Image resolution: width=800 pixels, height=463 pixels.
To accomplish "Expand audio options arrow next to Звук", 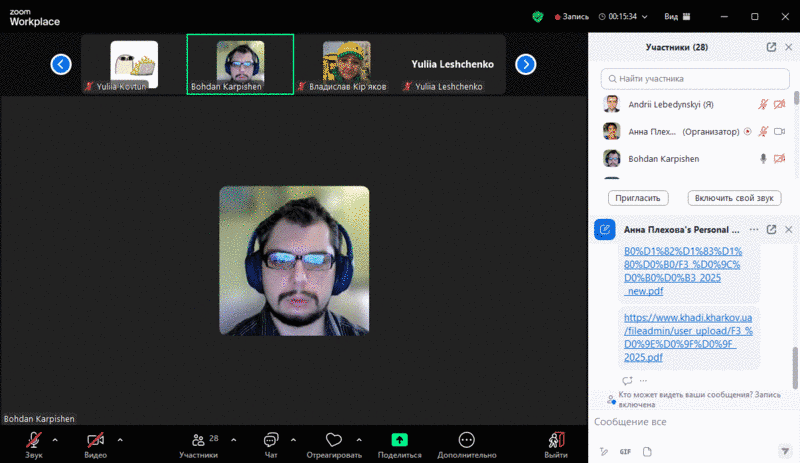I will click(x=55, y=439).
